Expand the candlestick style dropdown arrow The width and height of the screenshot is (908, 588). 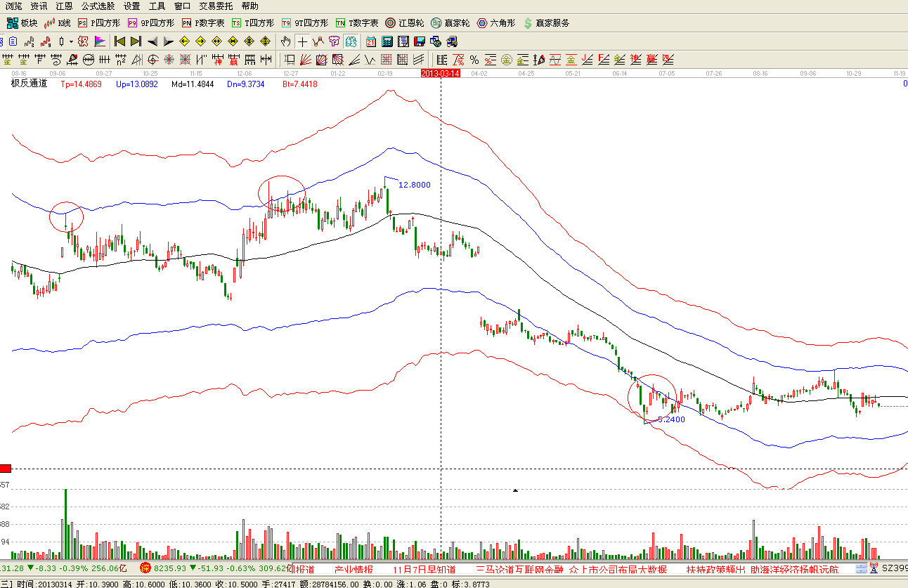71,41
